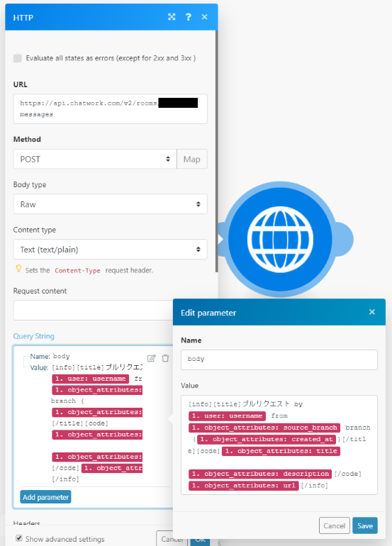Close the Edit parameter dialog

point(372,312)
